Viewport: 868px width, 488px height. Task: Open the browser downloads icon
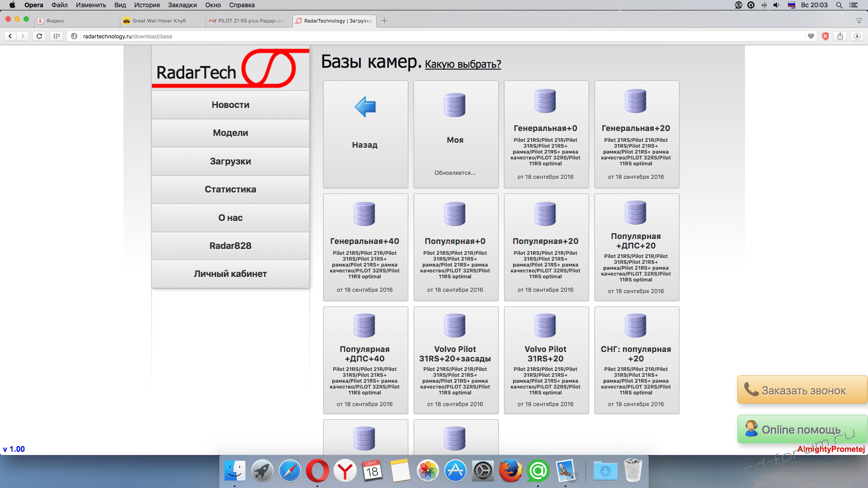(857, 36)
